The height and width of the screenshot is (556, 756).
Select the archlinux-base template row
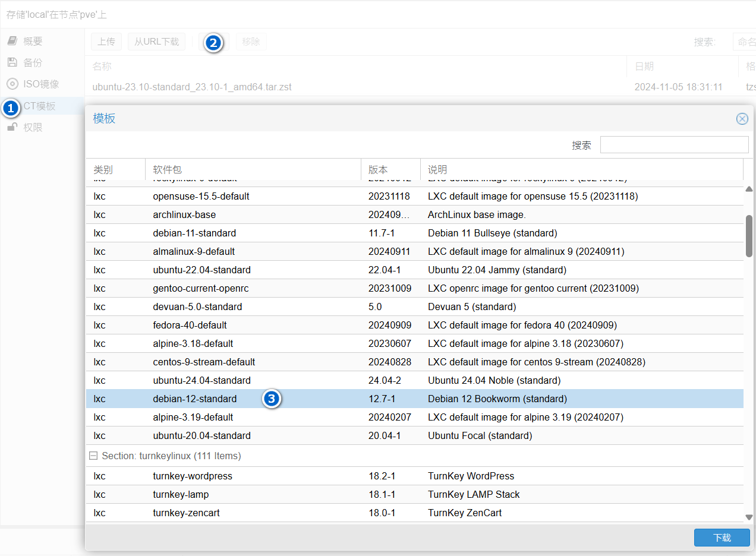[414, 214]
